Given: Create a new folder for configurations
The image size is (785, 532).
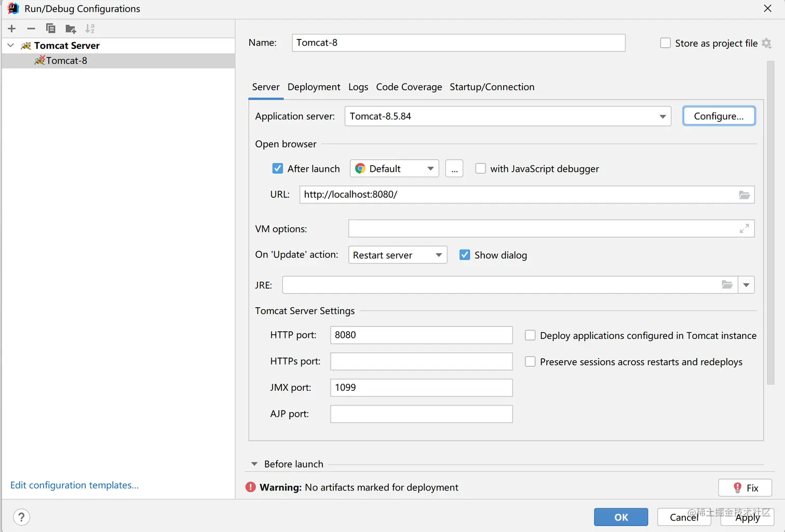Looking at the screenshot, I should (71, 29).
